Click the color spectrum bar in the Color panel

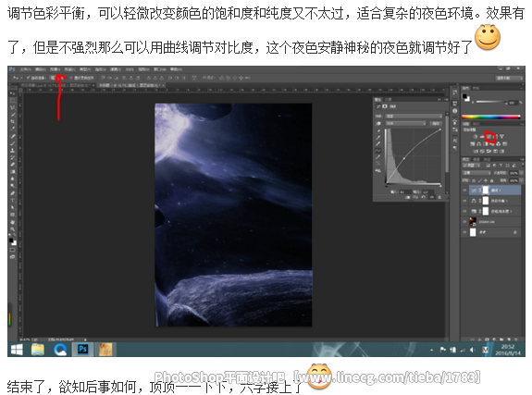pyautogui.click(x=491, y=117)
